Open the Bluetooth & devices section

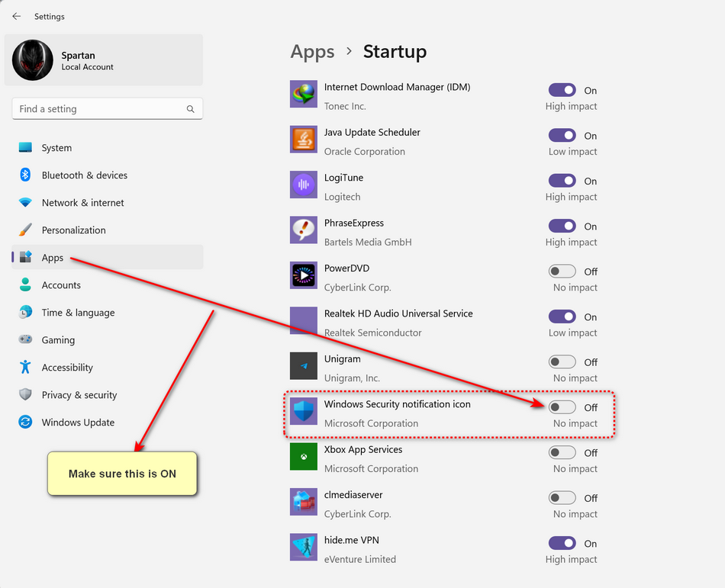click(84, 175)
